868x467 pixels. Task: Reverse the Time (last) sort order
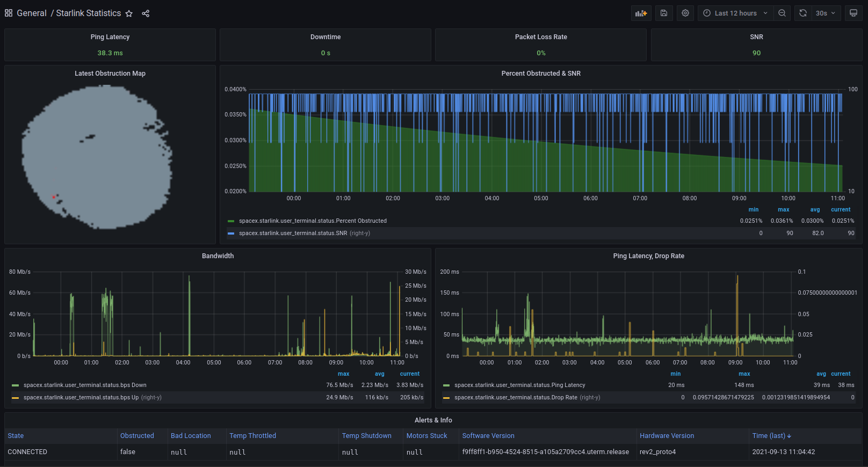pyautogui.click(x=771, y=436)
